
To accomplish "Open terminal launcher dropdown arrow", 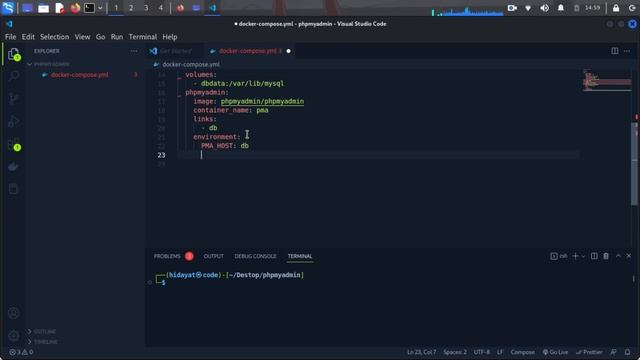I will click(x=100, y=8).
